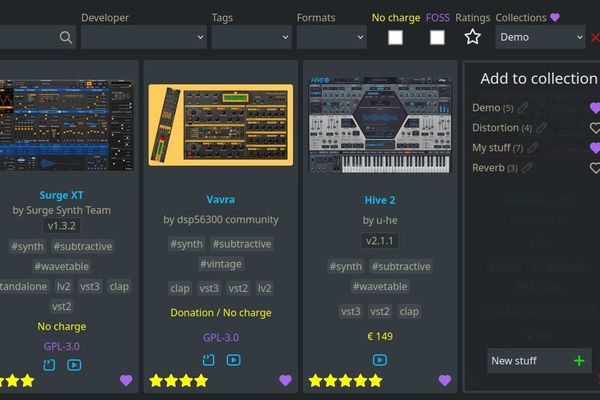Image resolution: width=600 pixels, height=400 pixels.
Task: Select the #wavetable tag on Hive 2
Action: pos(380,287)
